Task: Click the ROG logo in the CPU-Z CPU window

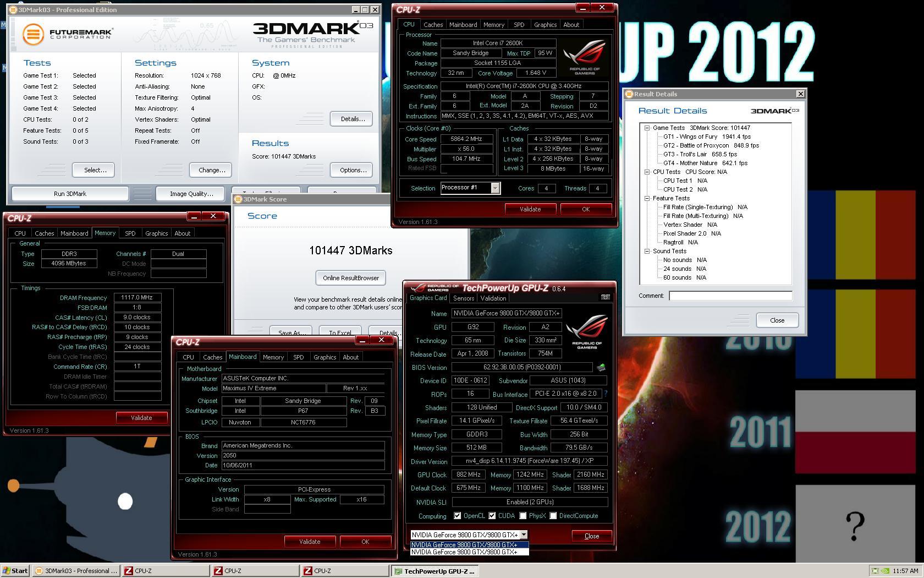Action: [x=585, y=57]
